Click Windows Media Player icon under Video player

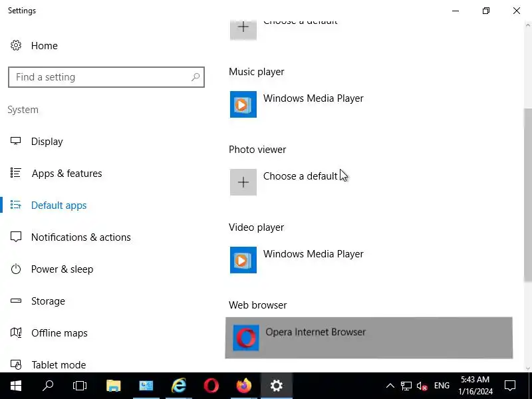point(243,260)
